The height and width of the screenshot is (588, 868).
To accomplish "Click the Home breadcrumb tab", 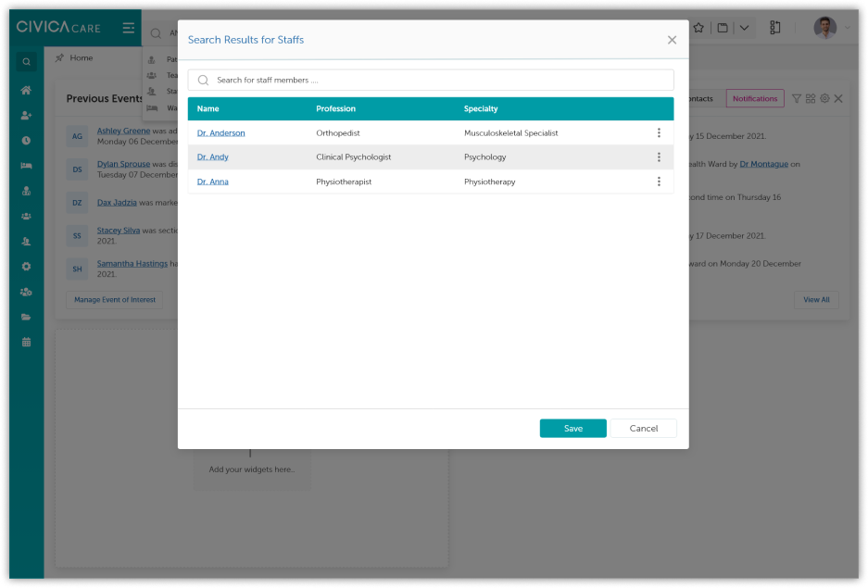I will tap(81, 57).
